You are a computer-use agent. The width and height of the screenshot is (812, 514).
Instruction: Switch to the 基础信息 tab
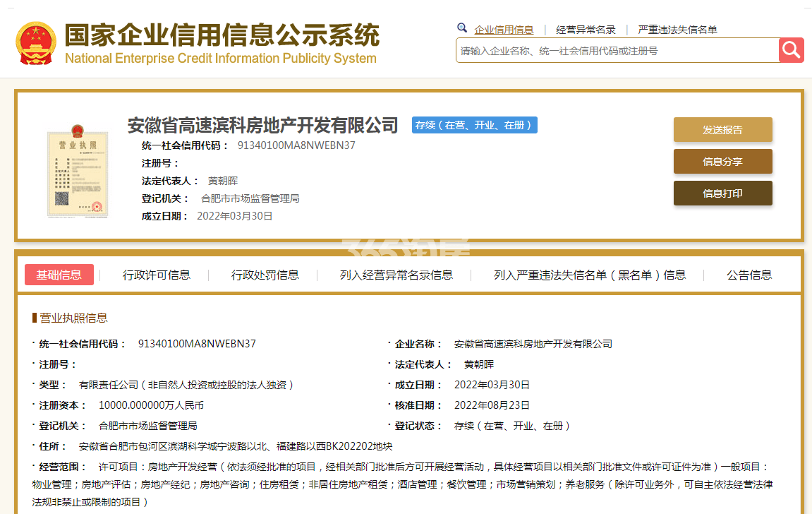(59, 275)
